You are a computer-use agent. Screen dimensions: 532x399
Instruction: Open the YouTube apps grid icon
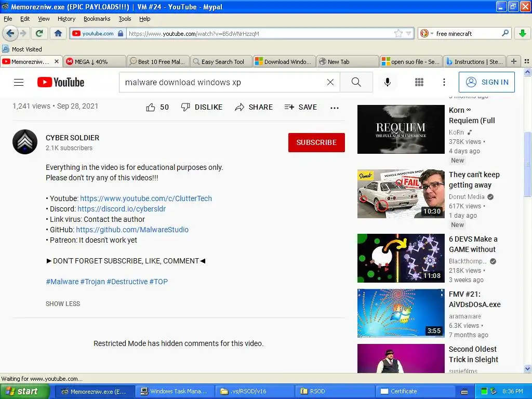point(419,82)
